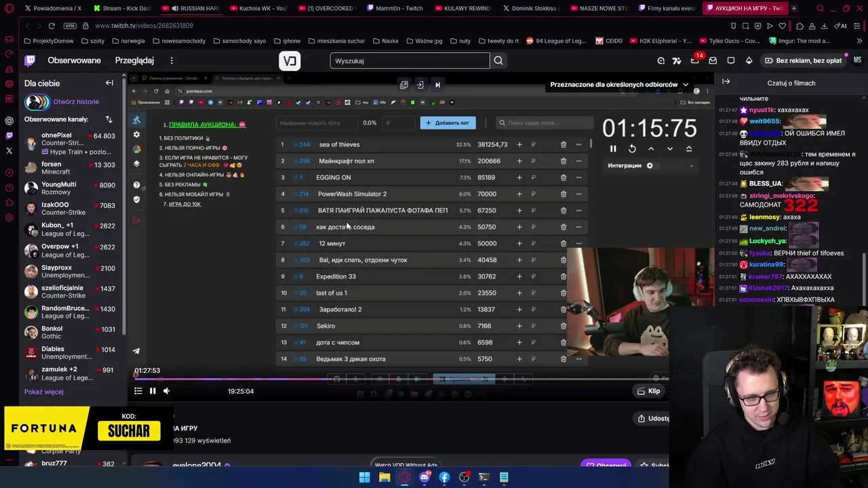The height and width of the screenshot is (488, 868).
Task: Add points to the Expedition 33 lot
Action: 519,277
